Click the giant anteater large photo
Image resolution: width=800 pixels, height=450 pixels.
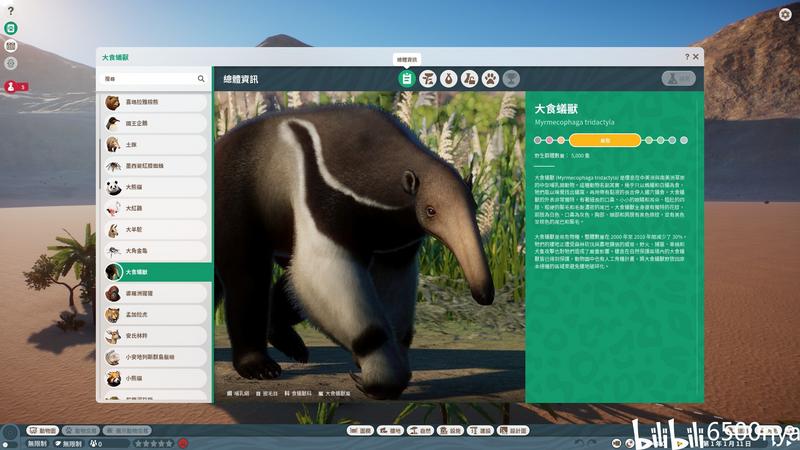369,247
